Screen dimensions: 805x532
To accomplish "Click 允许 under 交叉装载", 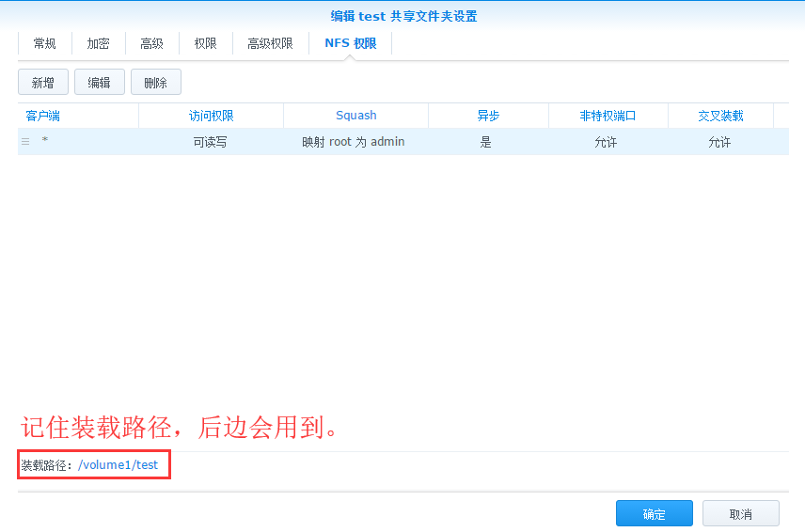I will click(719, 142).
